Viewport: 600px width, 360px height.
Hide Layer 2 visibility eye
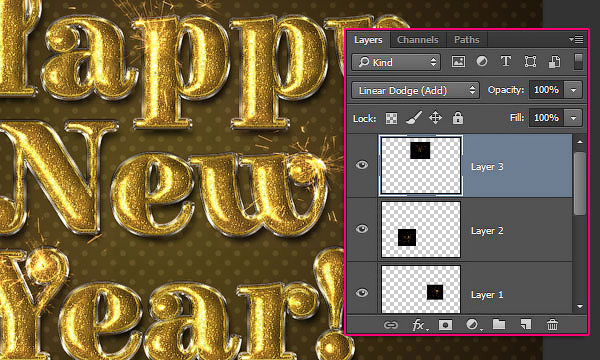coord(362,229)
